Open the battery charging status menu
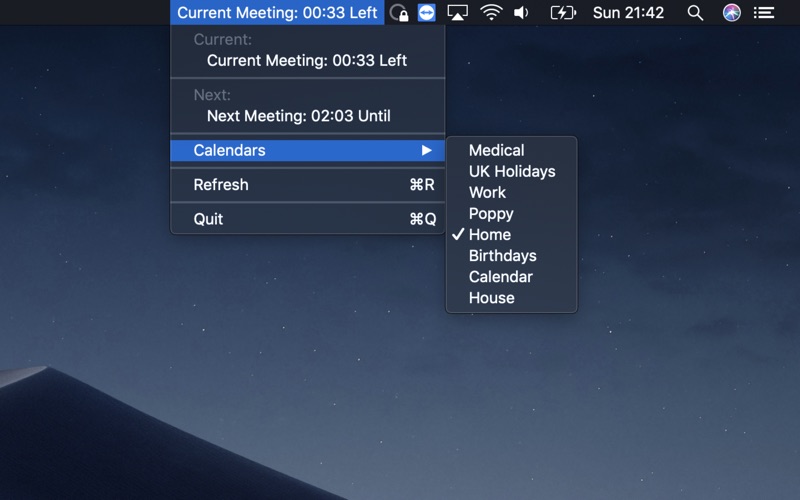This screenshot has height=500, width=800. pyautogui.click(x=563, y=12)
